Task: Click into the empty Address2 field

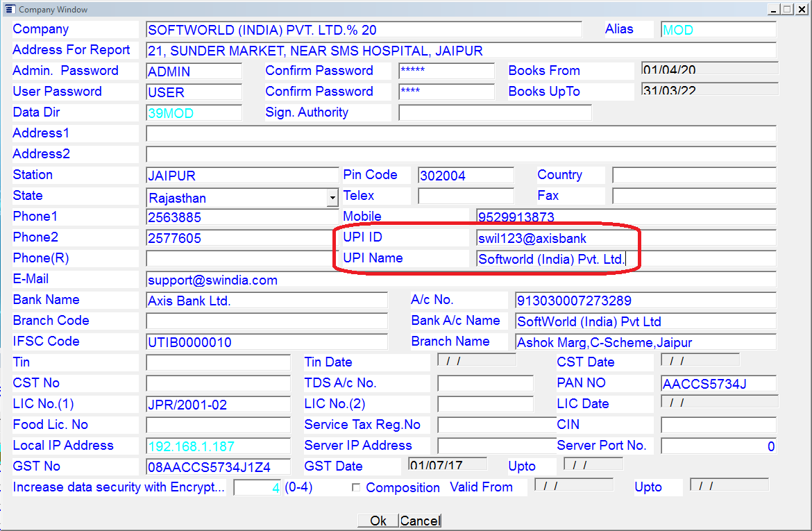Action: pos(461,154)
